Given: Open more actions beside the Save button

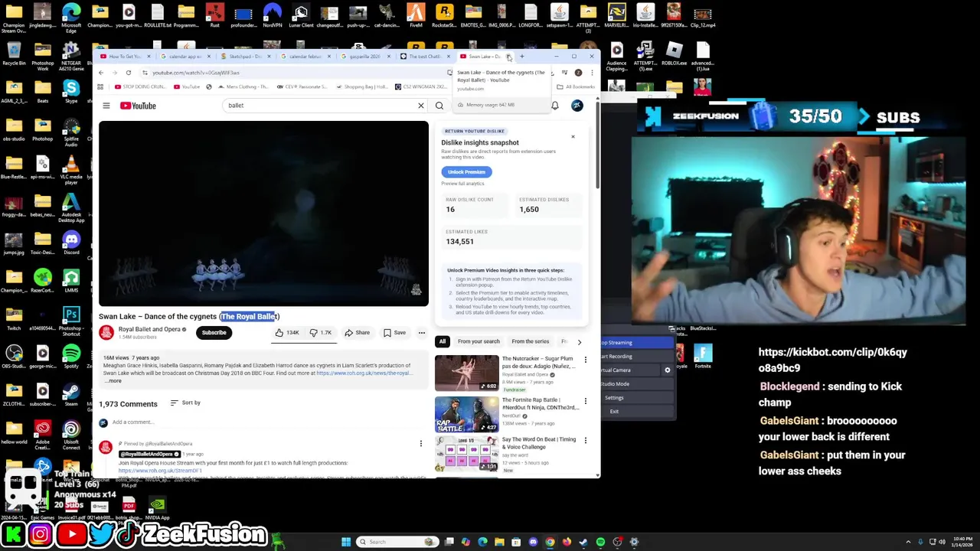Looking at the screenshot, I should (421, 333).
